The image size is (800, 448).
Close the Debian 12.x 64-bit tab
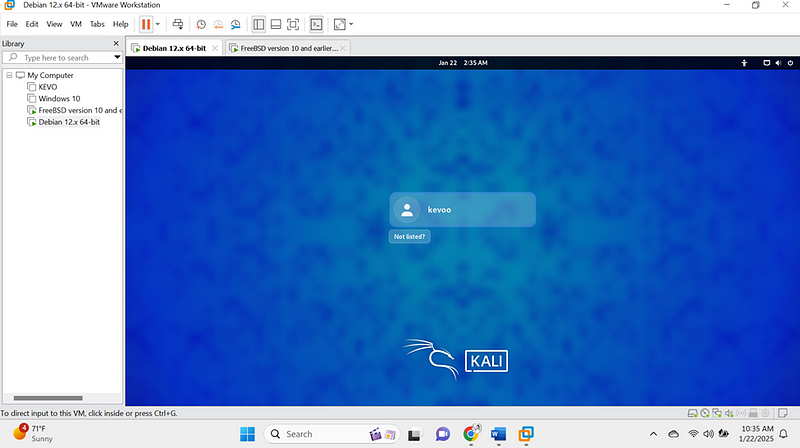point(215,48)
